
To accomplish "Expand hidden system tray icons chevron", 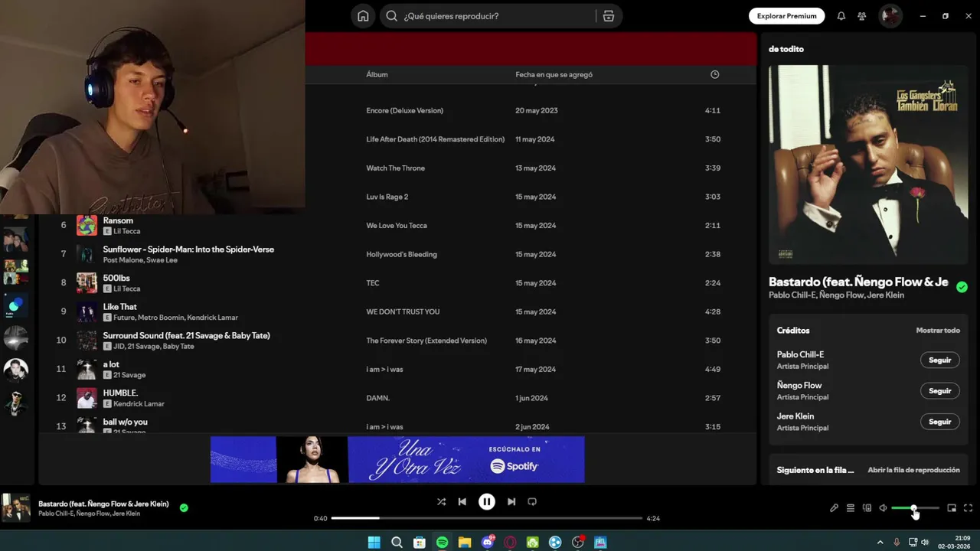I will 880,542.
